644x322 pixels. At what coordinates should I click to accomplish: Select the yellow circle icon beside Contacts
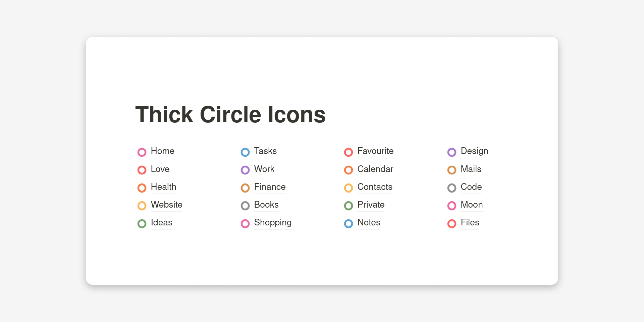click(348, 188)
